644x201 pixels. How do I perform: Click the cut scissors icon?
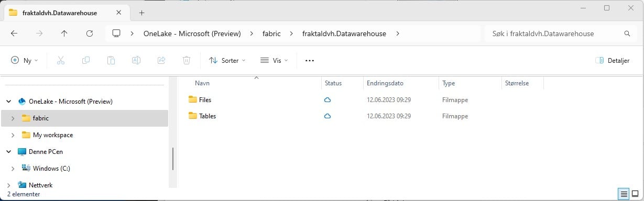tap(61, 60)
